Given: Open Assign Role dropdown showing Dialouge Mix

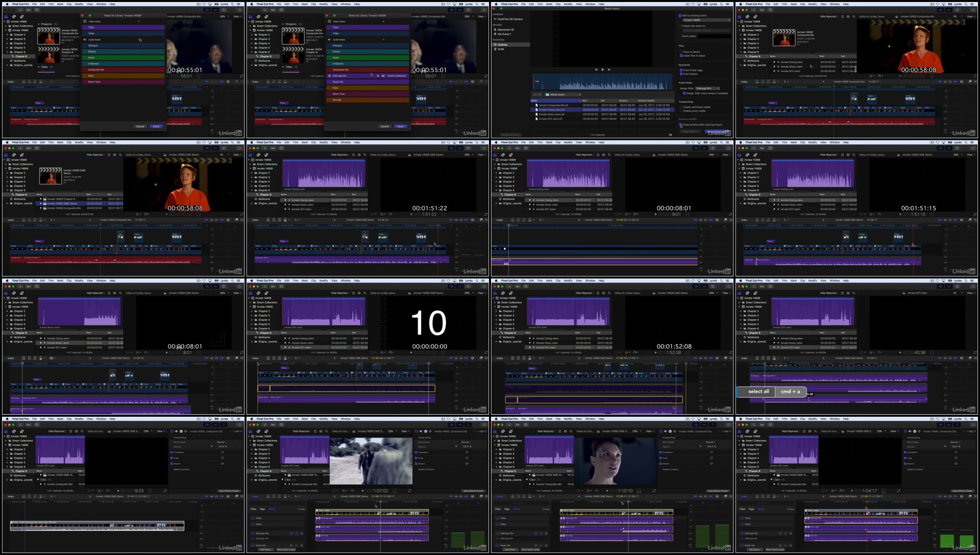Looking at the screenshot, I should point(708,88).
